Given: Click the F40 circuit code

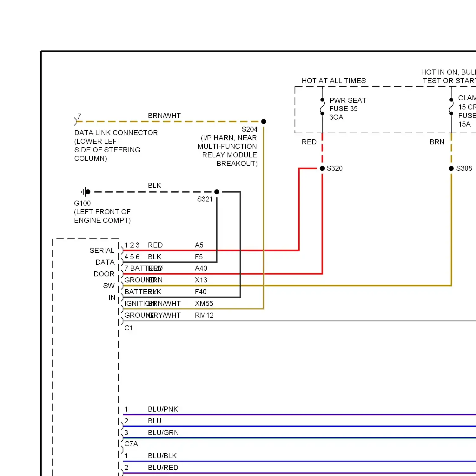Looking at the screenshot, I should pos(201,292).
